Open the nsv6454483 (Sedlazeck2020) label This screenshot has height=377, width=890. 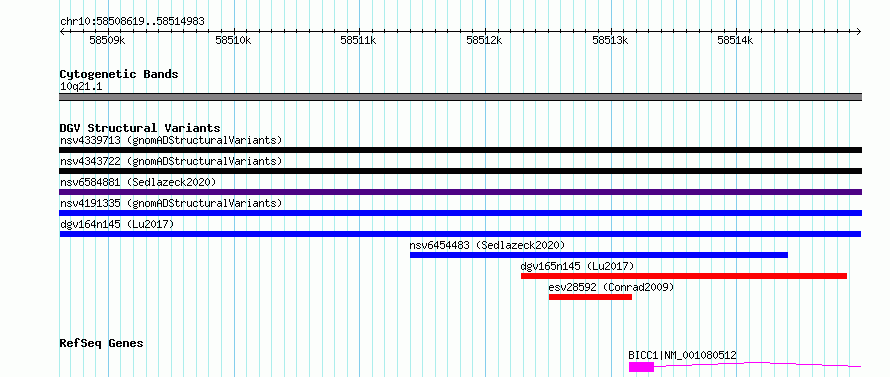488,245
